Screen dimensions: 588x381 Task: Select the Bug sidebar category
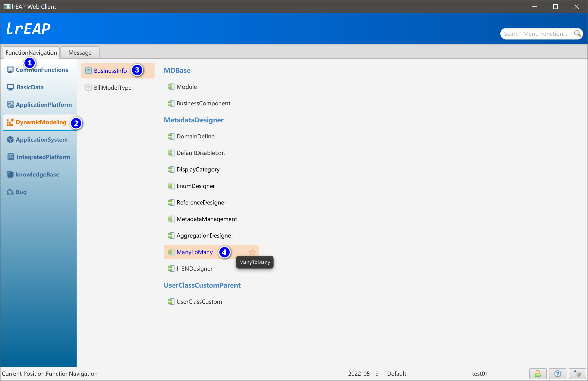tap(39, 192)
